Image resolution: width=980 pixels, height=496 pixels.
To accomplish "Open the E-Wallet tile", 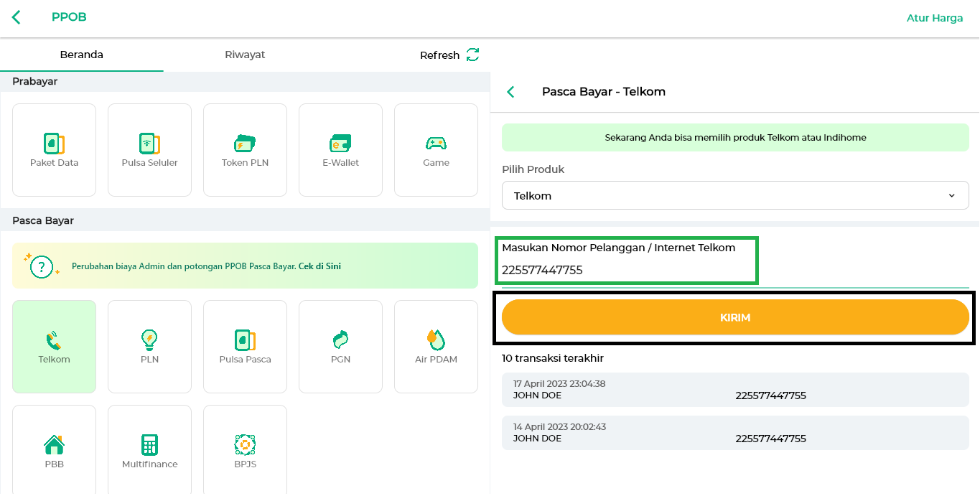I will tap(340, 150).
